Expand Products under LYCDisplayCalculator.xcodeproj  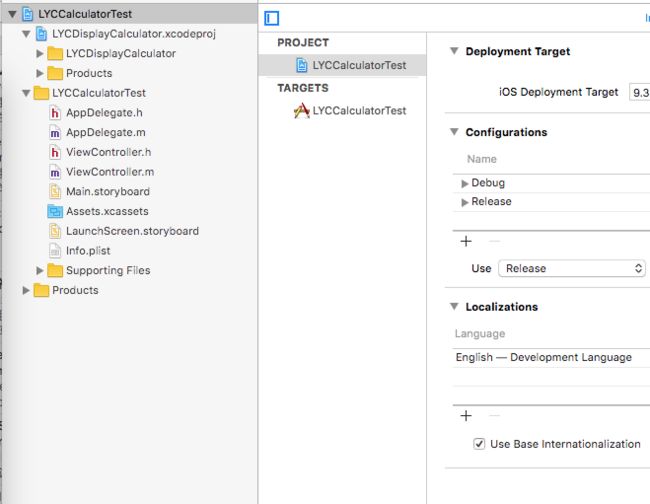click(x=40, y=73)
